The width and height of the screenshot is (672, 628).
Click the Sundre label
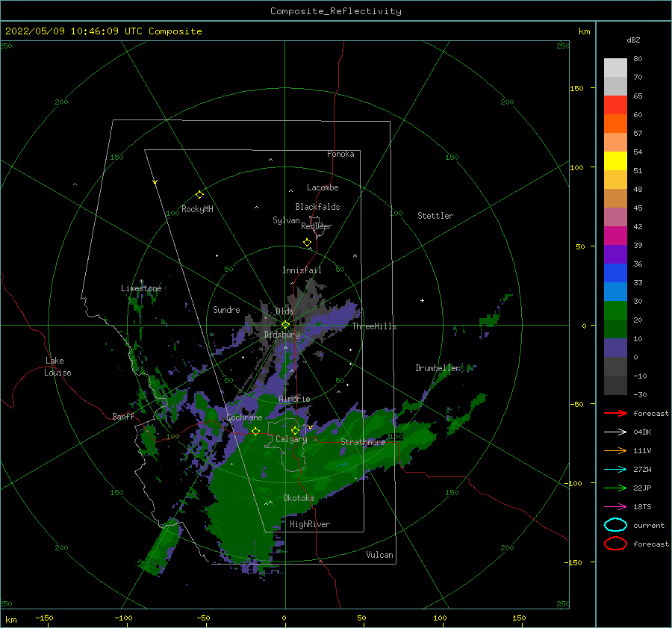coord(226,310)
